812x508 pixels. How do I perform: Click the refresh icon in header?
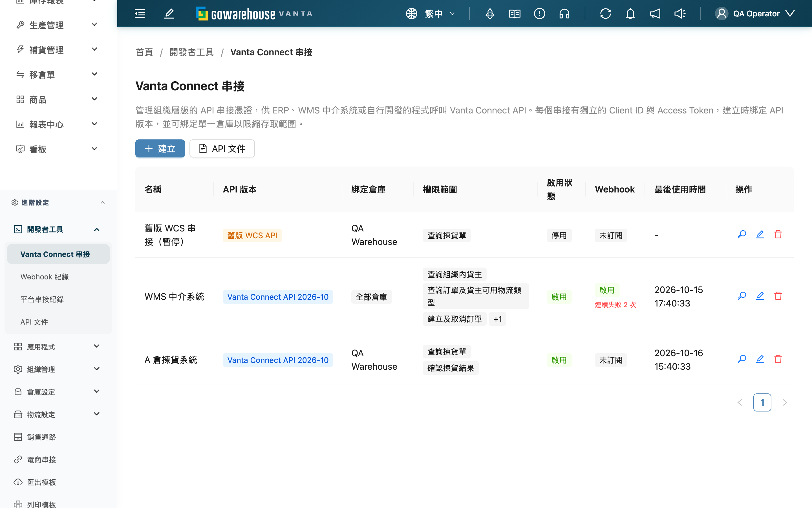coord(605,14)
